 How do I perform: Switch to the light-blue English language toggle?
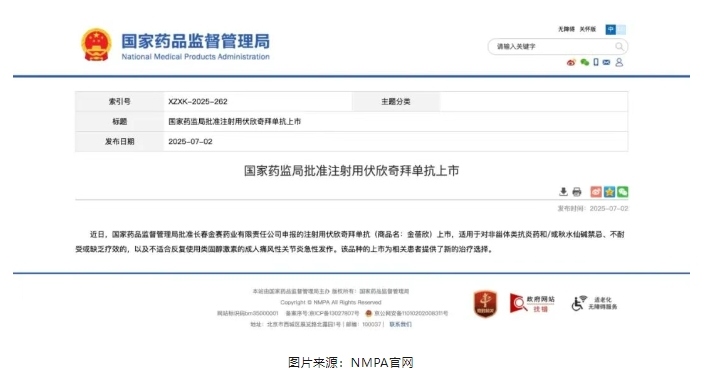pyautogui.click(x=621, y=29)
